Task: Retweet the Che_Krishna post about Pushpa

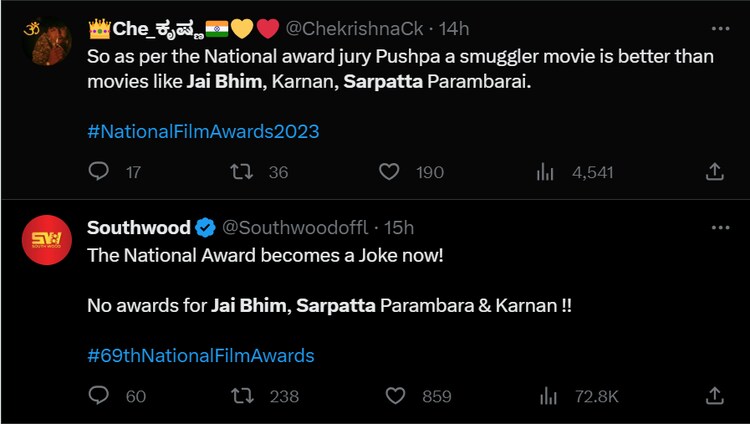Action: (x=241, y=172)
